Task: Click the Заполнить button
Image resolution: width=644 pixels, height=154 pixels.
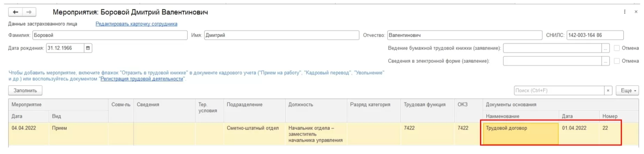Action: (x=25, y=90)
